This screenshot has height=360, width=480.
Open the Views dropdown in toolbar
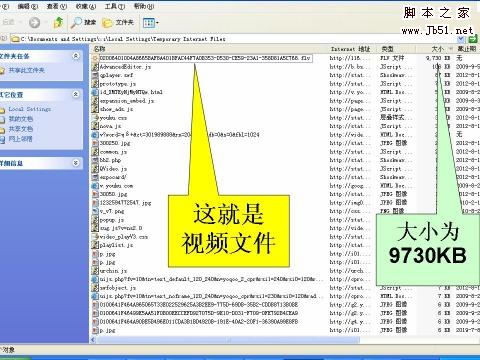pyautogui.click(x=150, y=23)
